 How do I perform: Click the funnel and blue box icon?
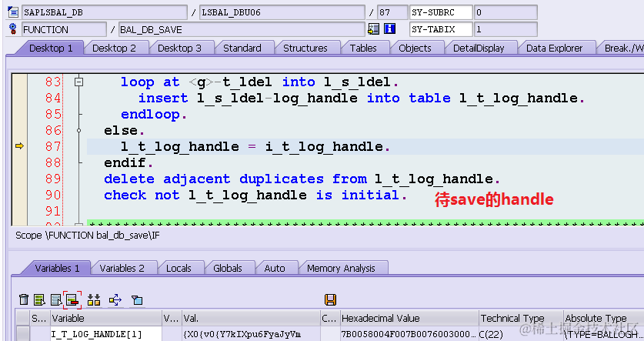click(137, 300)
